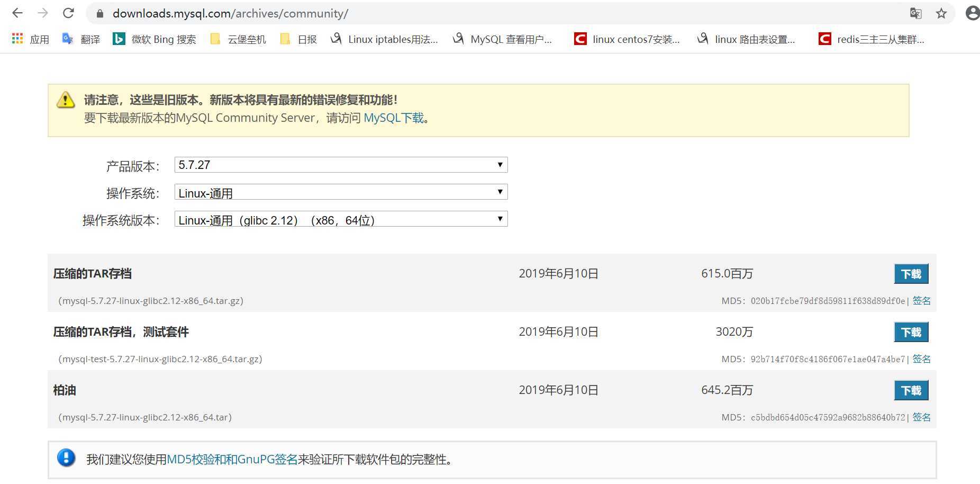Select filename mysql-test-5.7.27-linux-glibc2.12-x86_64.tar.gz
Image resolution: width=980 pixels, height=484 pixels.
pyautogui.click(x=160, y=359)
